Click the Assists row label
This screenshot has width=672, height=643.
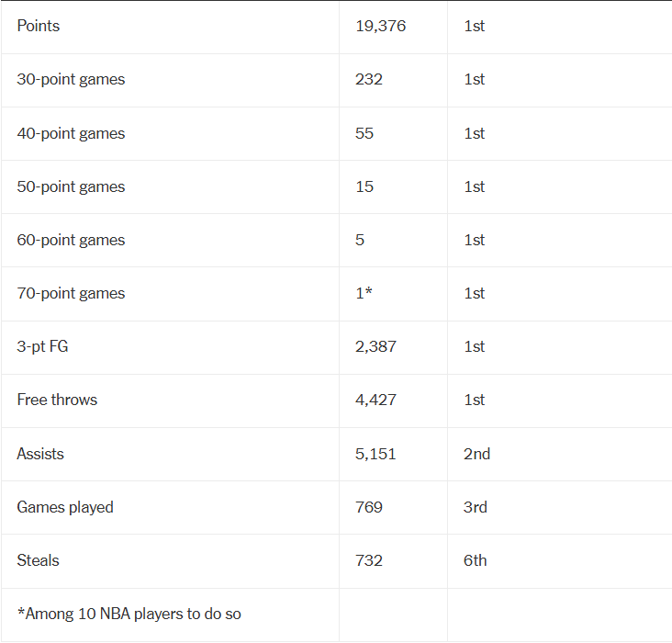tap(40, 454)
